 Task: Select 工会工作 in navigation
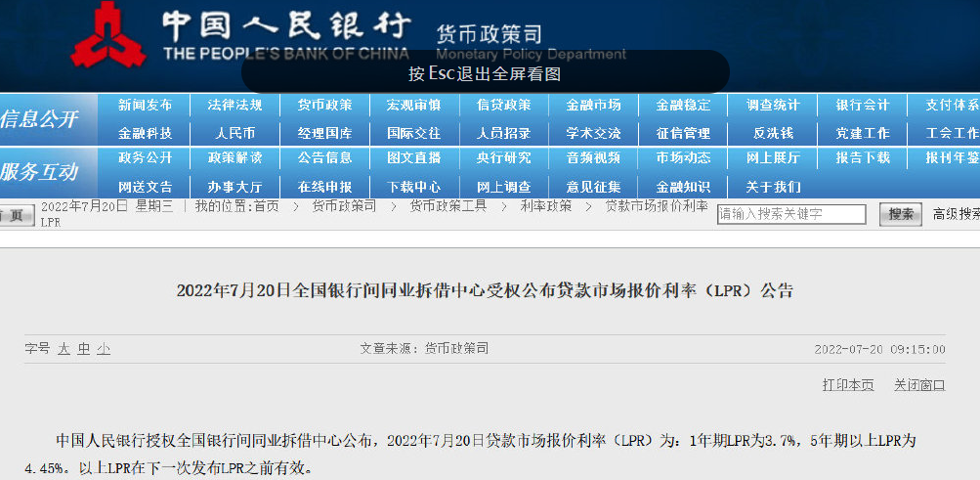coord(953,133)
